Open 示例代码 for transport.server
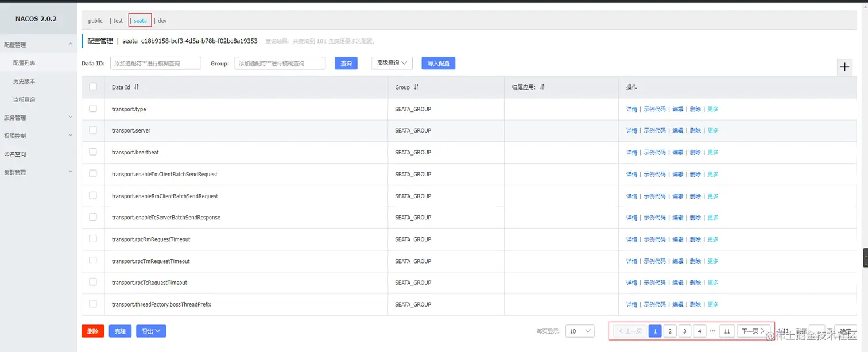 [654, 131]
